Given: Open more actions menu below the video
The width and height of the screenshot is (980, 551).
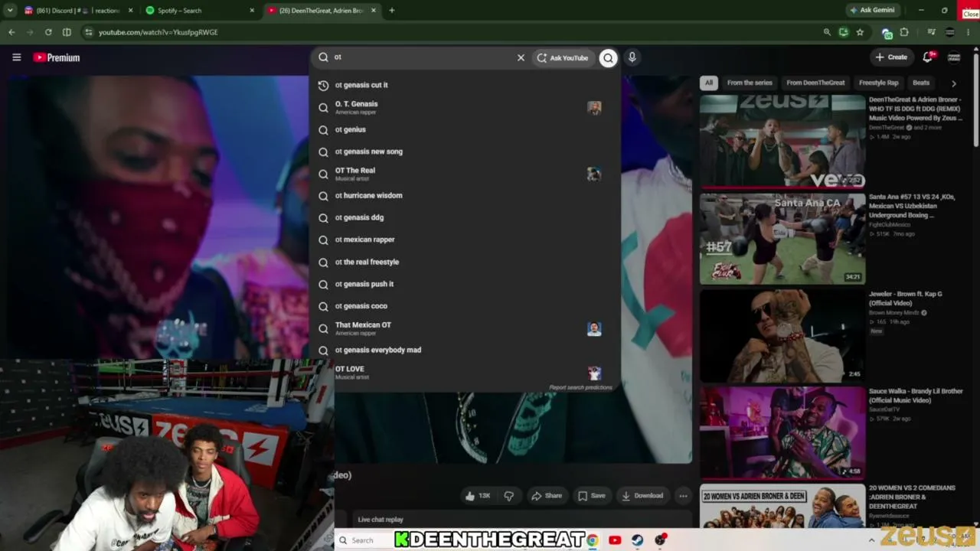Looking at the screenshot, I should pos(683,496).
